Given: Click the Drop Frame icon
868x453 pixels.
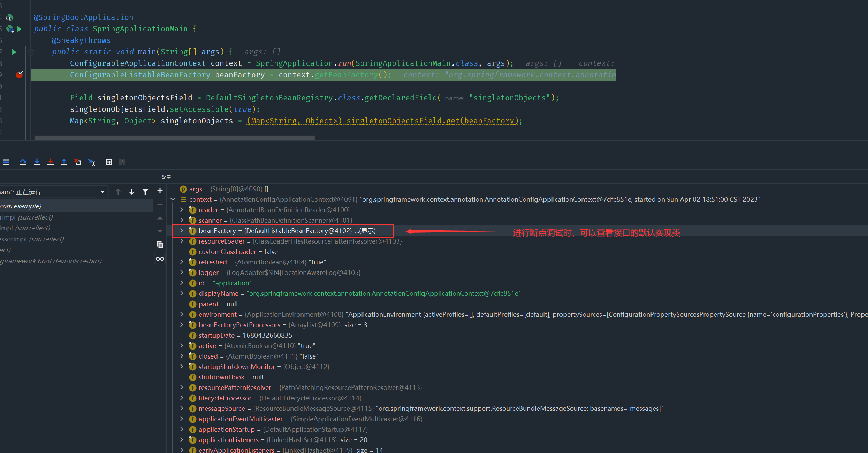Looking at the screenshot, I should tap(78, 162).
